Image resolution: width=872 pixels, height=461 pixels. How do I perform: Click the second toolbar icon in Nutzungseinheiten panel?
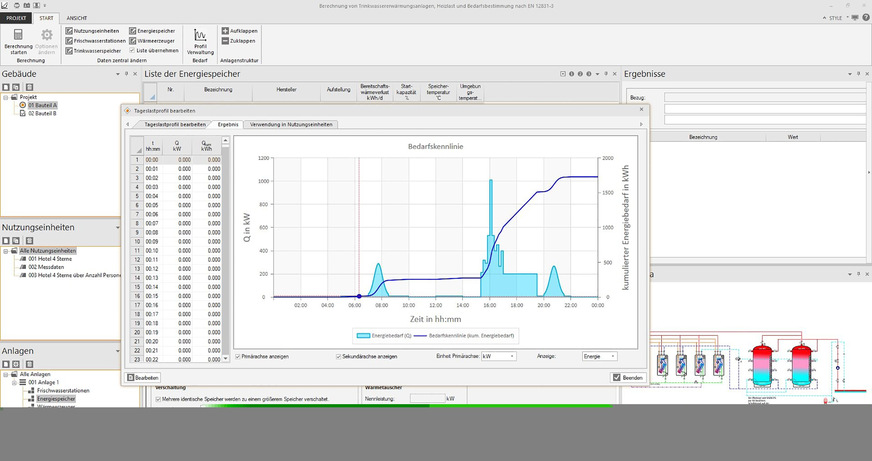(16, 241)
